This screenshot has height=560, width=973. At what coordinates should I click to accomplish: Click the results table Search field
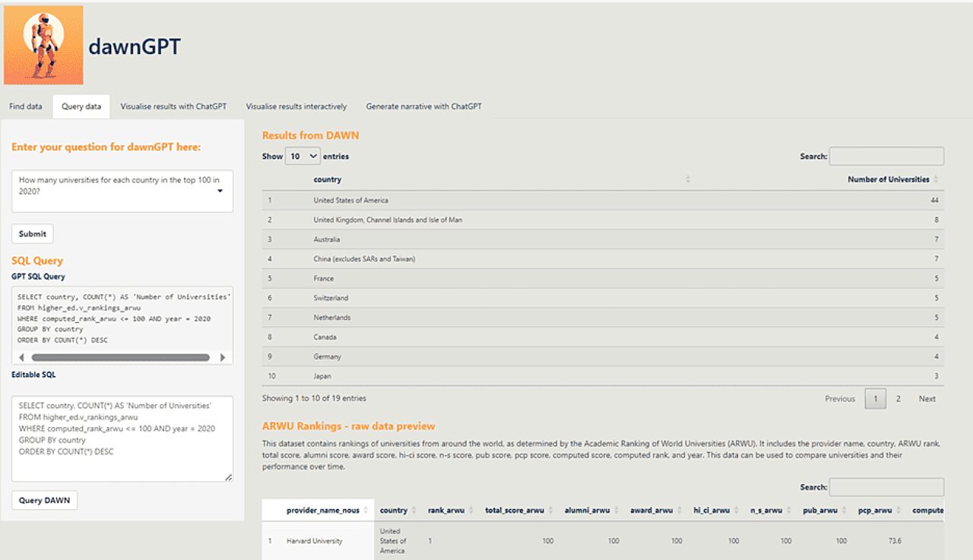pyautogui.click(x=886, y=156)
